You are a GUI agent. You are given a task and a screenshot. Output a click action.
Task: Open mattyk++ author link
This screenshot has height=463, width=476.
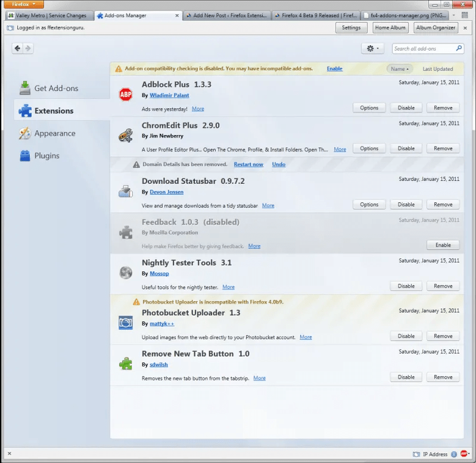point(162,324)
